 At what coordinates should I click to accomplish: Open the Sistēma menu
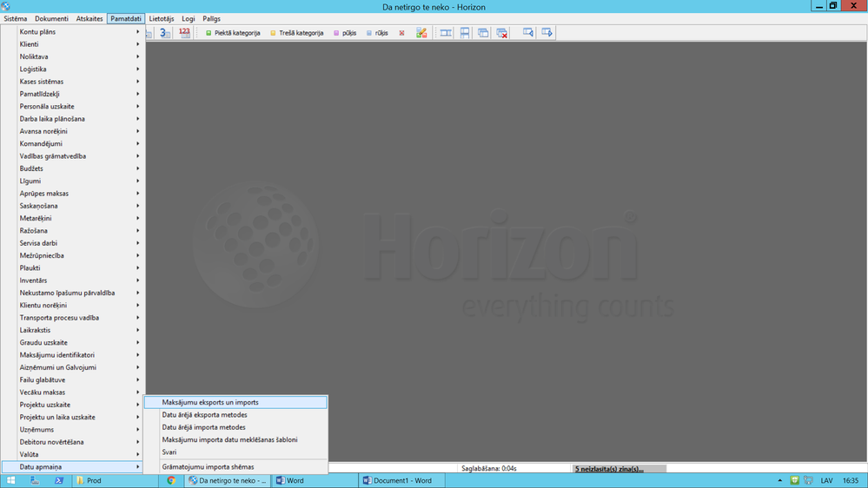tap(16, 18)
